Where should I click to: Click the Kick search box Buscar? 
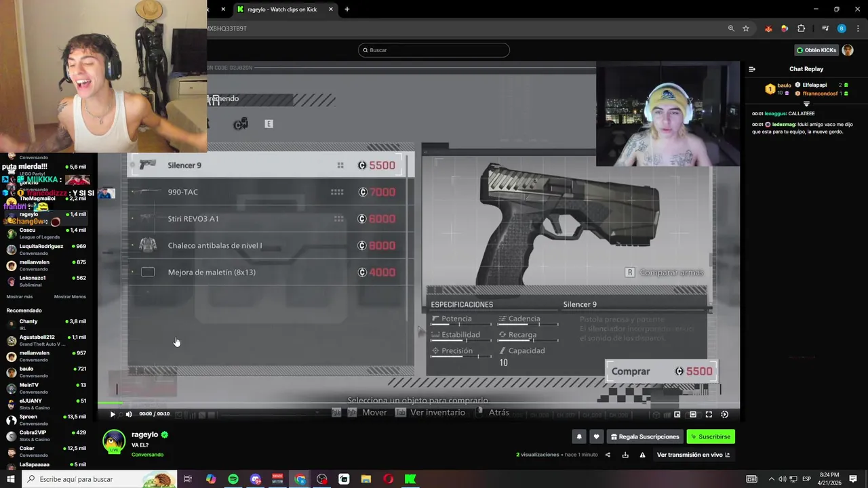(434, 50)
